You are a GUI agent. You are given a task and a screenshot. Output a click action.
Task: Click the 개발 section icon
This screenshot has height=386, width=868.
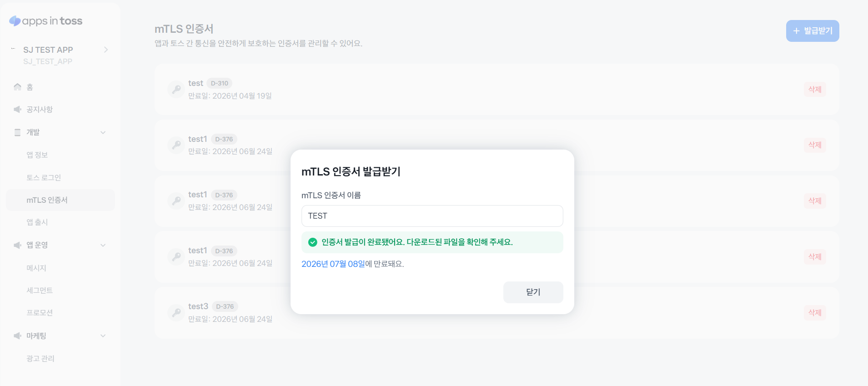pos(17,132)
